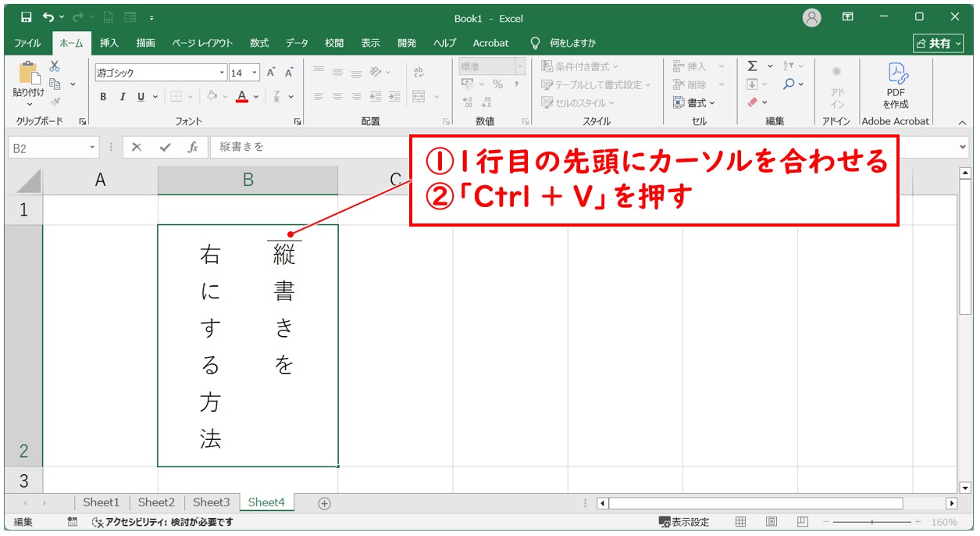Switch to the データ ribbon tab
Image resolution: width=980 pixels, height=536 pixels.
[x=297, y=43]
